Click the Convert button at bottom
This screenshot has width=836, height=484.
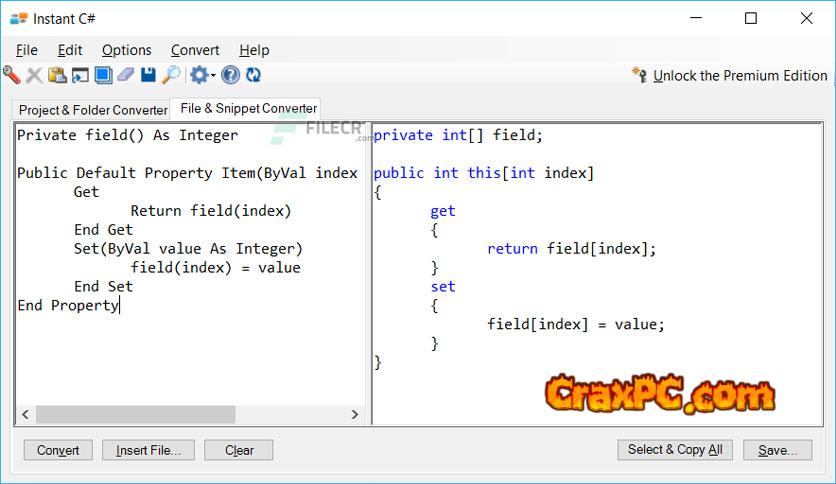point(58,450)
